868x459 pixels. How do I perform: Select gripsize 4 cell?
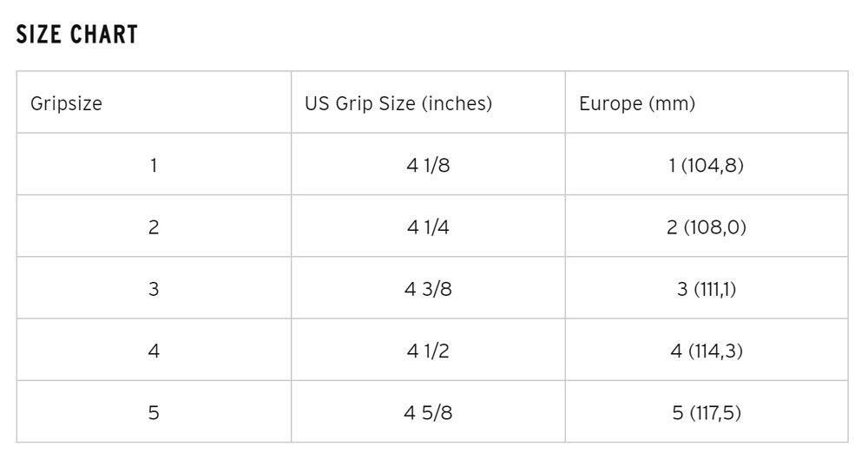click(154, 351)
